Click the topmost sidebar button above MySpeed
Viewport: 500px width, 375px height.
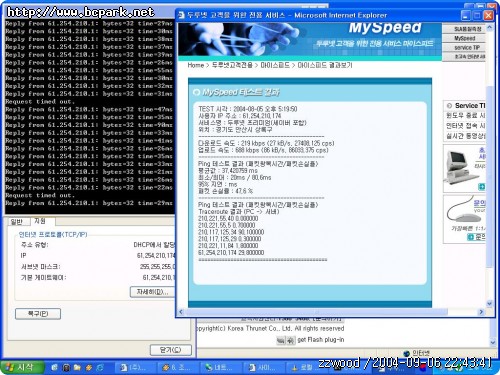[x=464, y=29]
